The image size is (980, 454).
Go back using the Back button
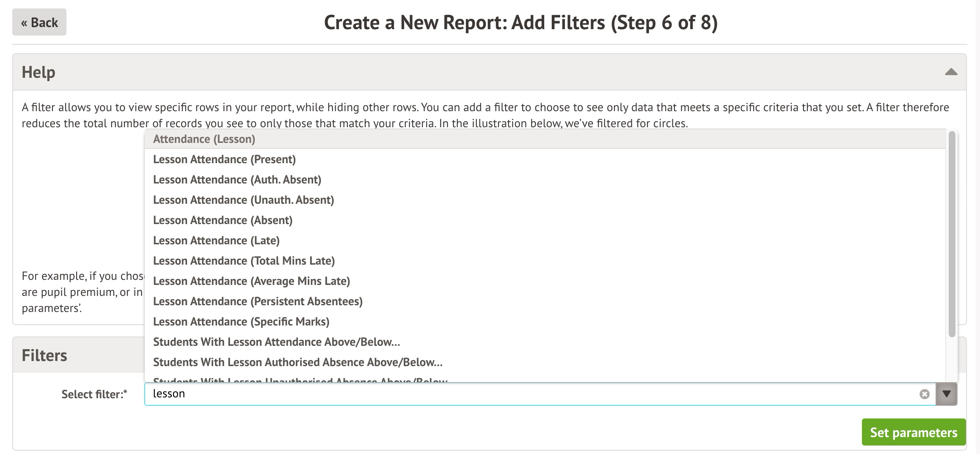pyautogui.click(x=39, y=22)
